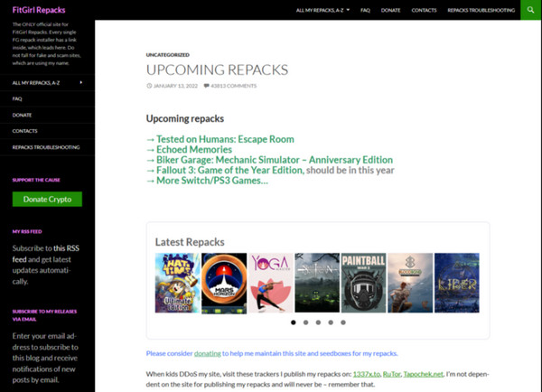Open the Paintball War 2 thumbnail

tap(364, 283)
